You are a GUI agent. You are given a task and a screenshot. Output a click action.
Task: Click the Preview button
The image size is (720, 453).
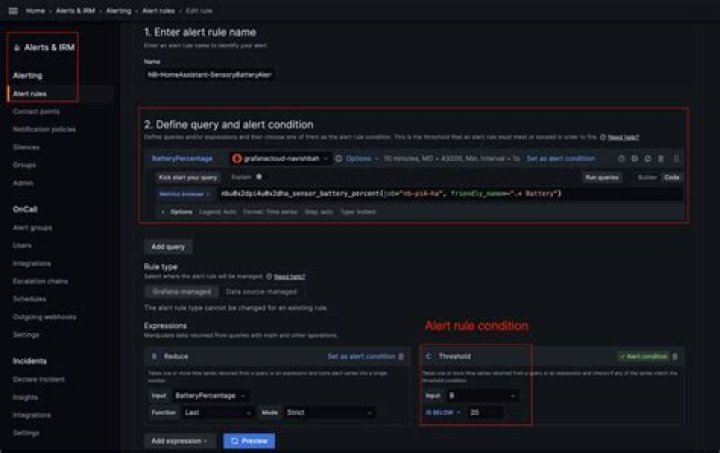[248, 440]
